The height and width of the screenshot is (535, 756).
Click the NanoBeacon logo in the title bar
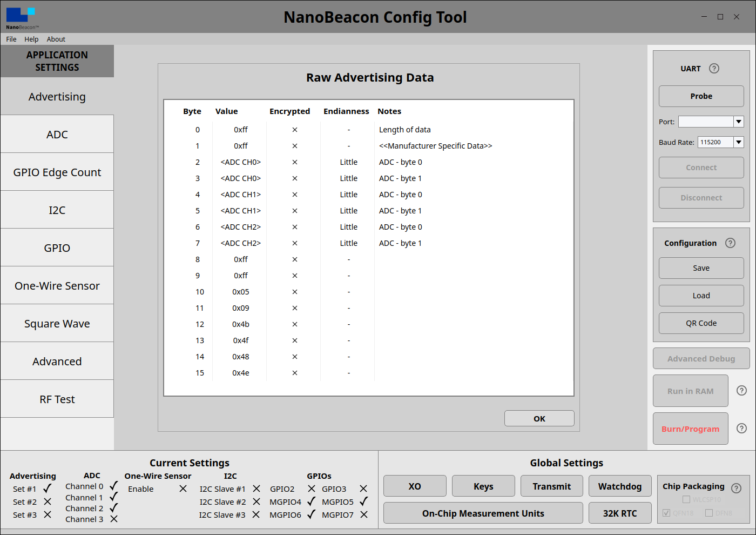click(22, 18)
